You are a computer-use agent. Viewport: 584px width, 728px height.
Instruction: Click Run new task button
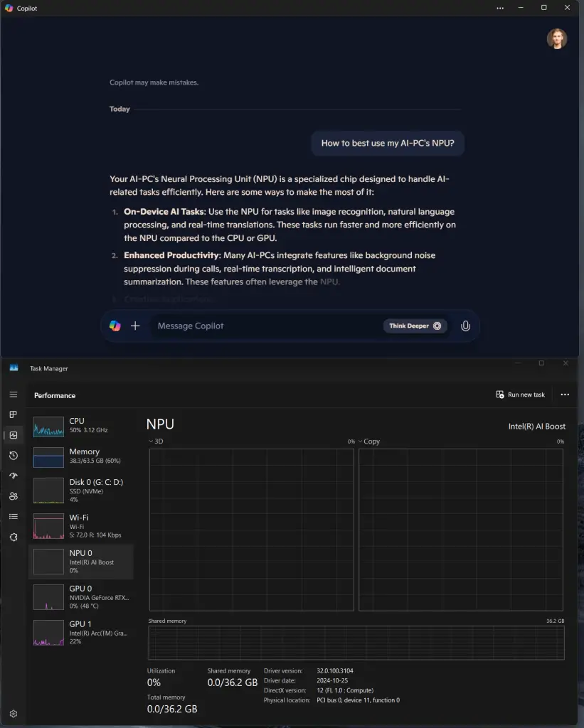click(521, 395)
